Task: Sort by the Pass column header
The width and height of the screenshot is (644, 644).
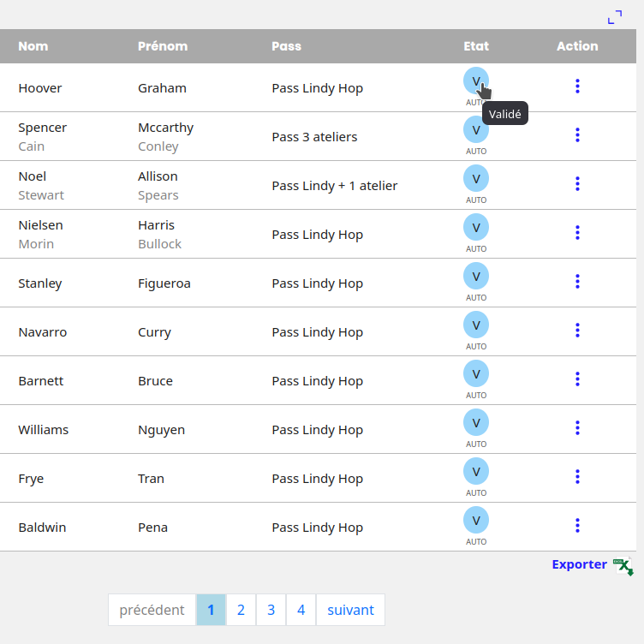Action: click(x=286, y=46)
